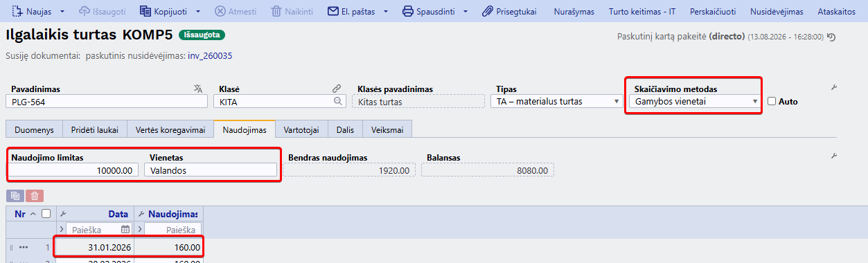This screenshot has height=263, width=868.
Task: Click the Klasės pavadinimas field Kitas turtas
Action: click(418, 102)
